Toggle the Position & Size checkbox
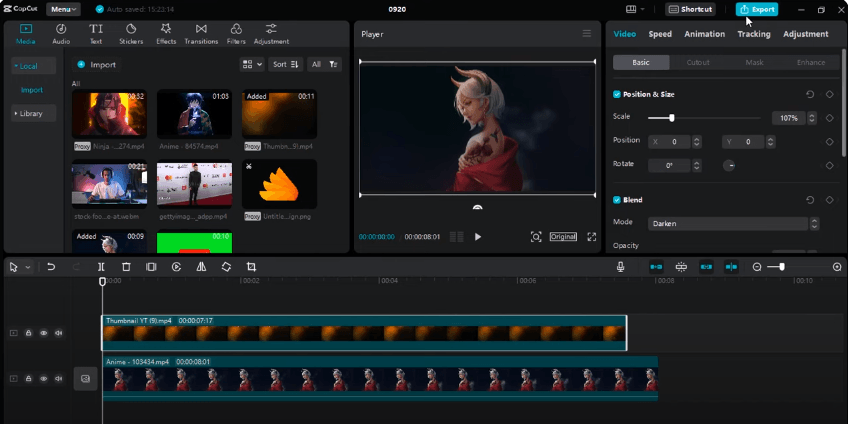848x424 pixels. click(x=617, y=94)
